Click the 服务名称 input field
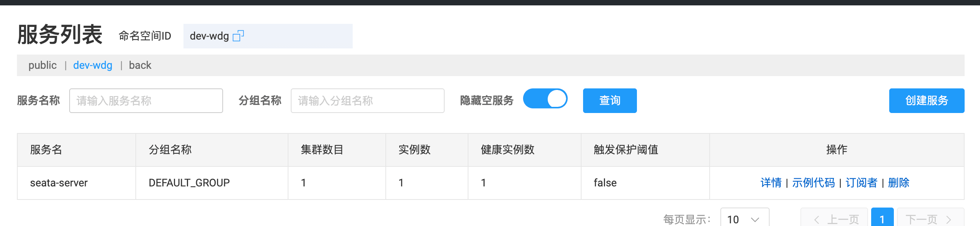Screen dimensions: 980x226 click(145, 100)
